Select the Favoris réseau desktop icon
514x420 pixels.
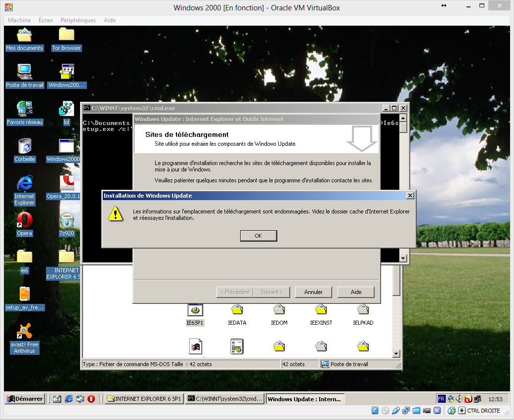click(x=25, y=113)
